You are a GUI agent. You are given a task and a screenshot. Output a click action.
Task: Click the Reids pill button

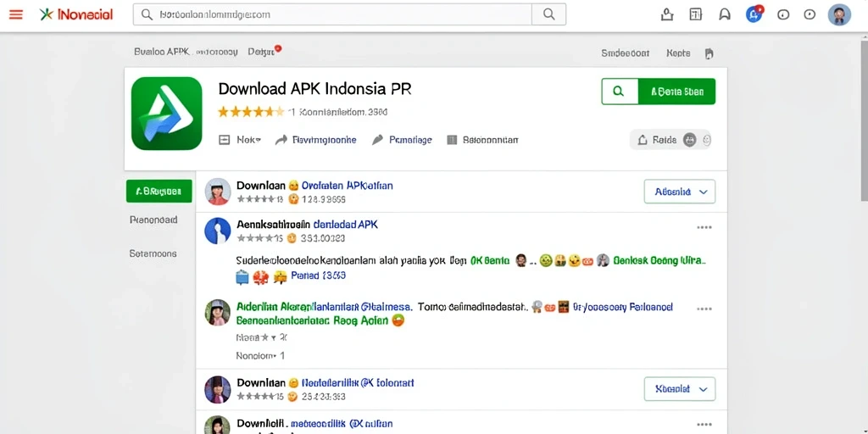point(670,140)
